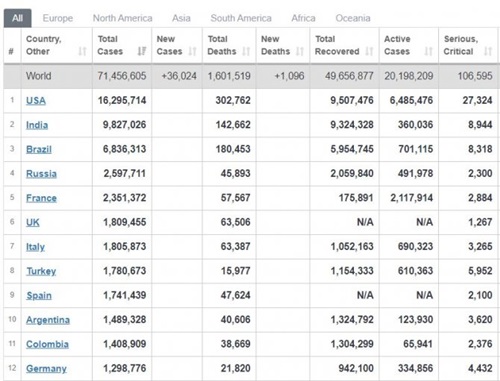Select World new cases +36,024
The image size is (500, 381).
(179, 76)
